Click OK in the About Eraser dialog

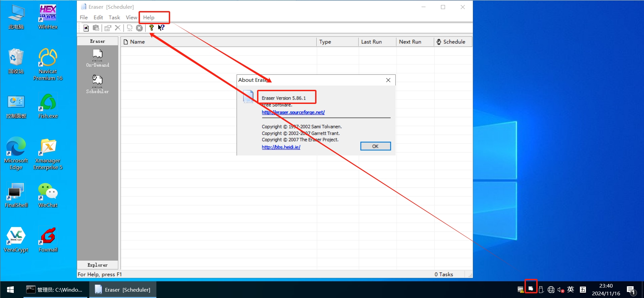coord(376,146)
